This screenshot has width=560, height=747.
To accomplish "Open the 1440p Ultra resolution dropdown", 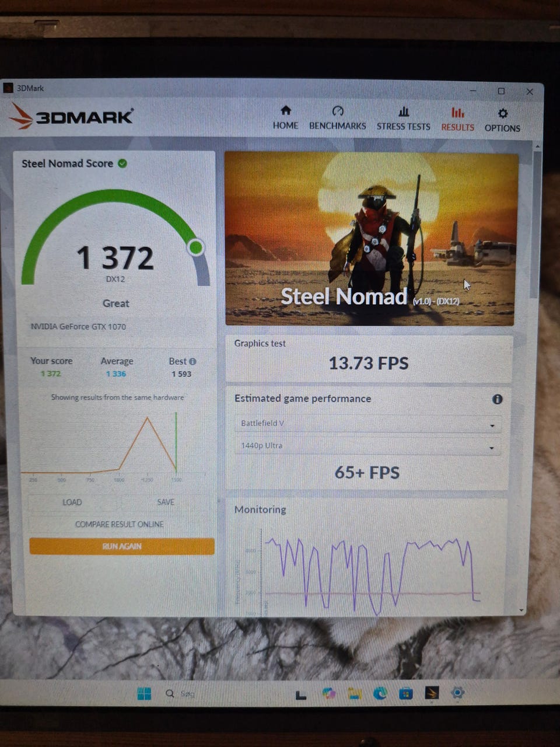I will [367, 446].
